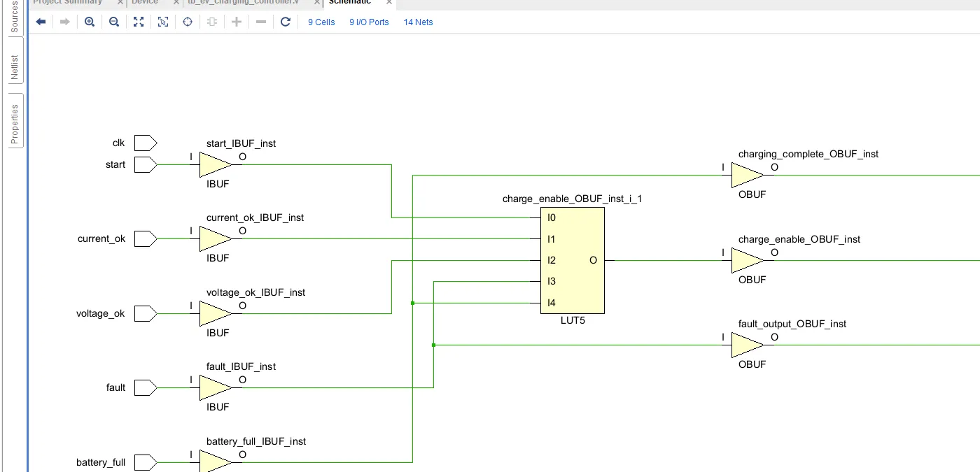Go back with the Previous arrow
The image size is (980, 472).
[x=41, y=22]
